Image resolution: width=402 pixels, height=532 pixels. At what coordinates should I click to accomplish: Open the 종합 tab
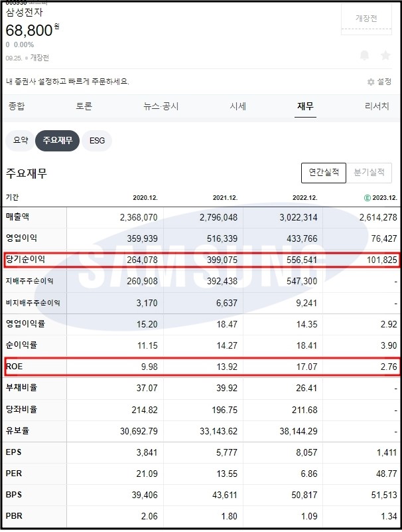click(x=17, y=106)
